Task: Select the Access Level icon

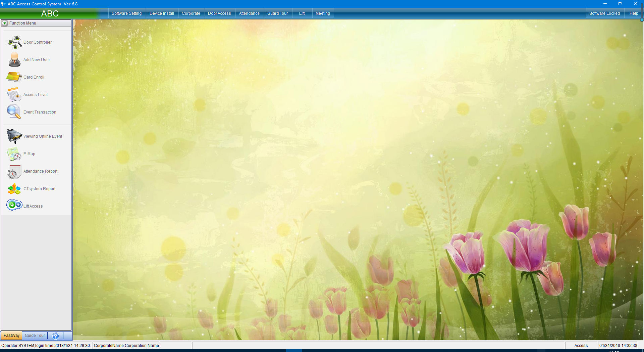Action: click(14, 95)
